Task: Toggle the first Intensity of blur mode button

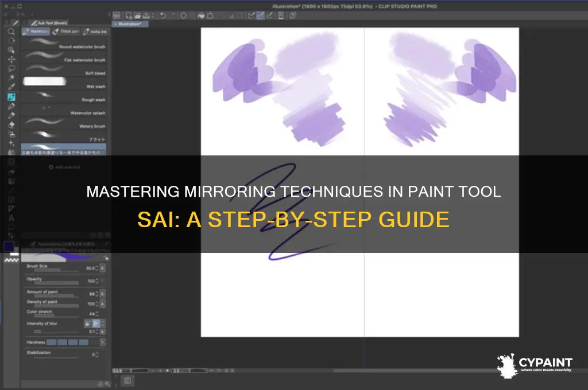Action: pos(88,323)
